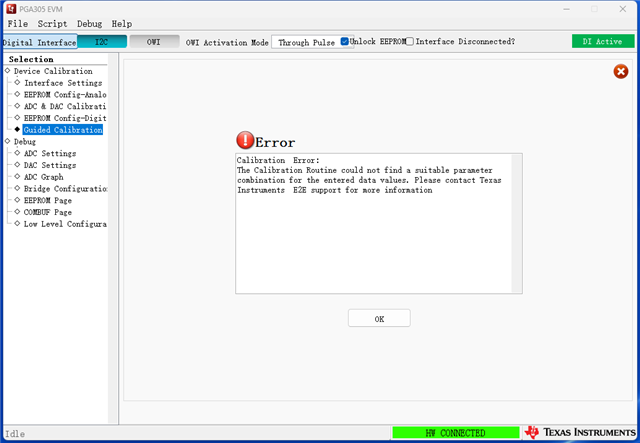Click the diamond icon beside Low Level Configuration

click(17, 223)
